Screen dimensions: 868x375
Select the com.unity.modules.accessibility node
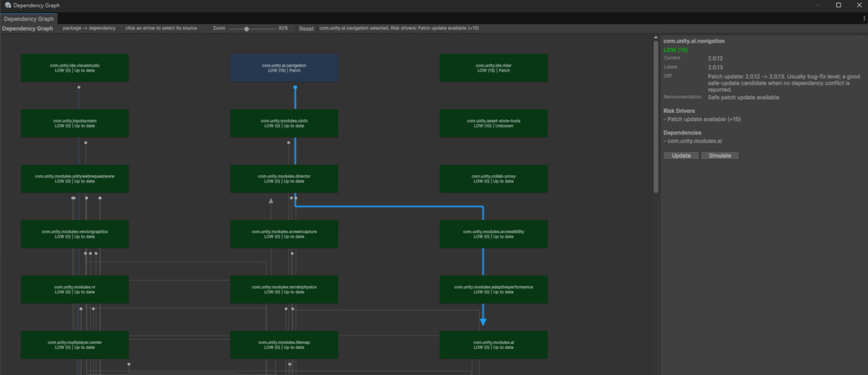click(494, 234)
